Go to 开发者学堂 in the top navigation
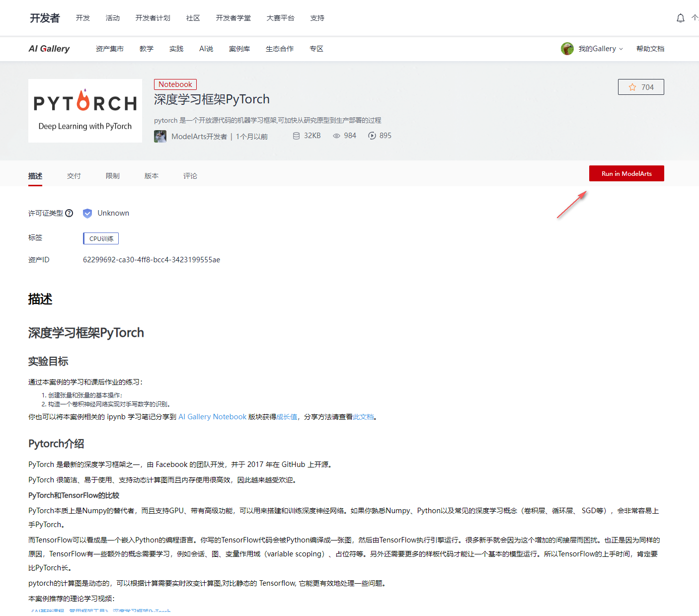The height and width of the screenshot is (616, 699). [x=233, y=18]
